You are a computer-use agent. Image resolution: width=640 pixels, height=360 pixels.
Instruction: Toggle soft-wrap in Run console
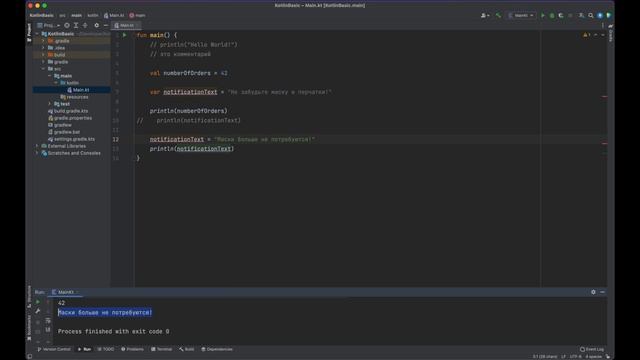pos(48,321)
